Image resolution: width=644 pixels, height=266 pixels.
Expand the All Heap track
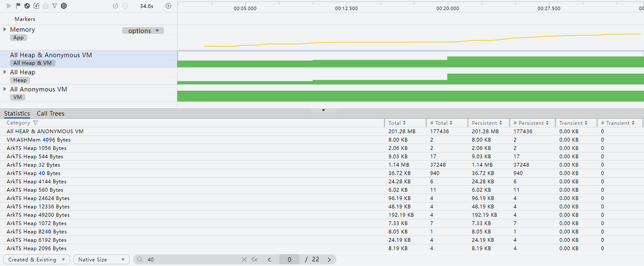pyautogui.click(x=5, y=72)
